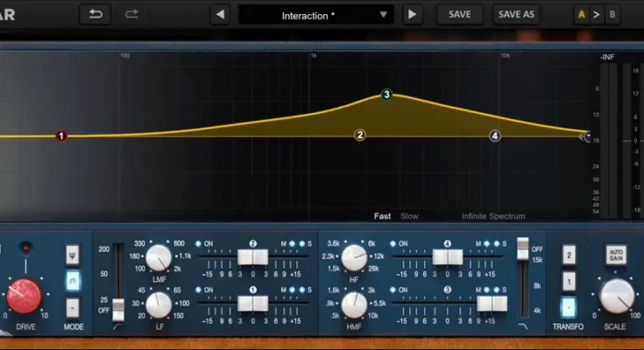Select TRANSFO option 1
The width and height of the screenshot is (644, 350).
pos(570,282)
